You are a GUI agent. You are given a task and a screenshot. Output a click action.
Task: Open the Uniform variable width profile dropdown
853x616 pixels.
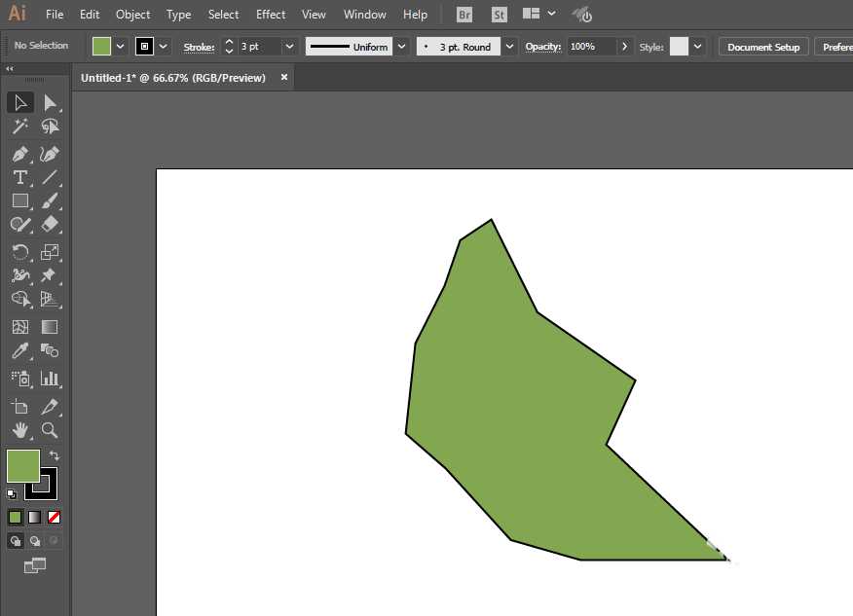point(401,47)
